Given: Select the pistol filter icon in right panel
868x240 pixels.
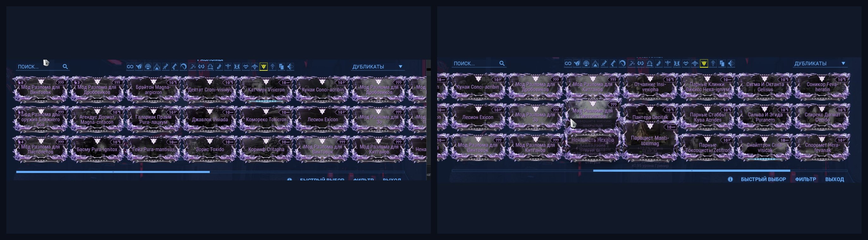Looking at the screenshot, I should [x=613, y=63].
